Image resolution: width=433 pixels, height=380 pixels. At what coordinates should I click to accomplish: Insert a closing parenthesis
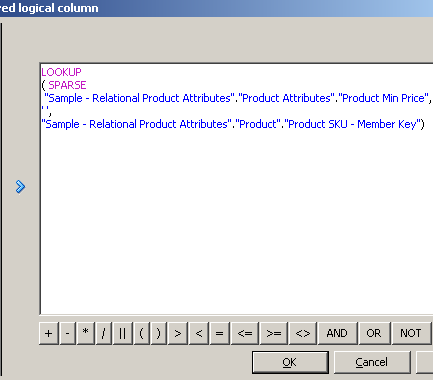[159, 333]
